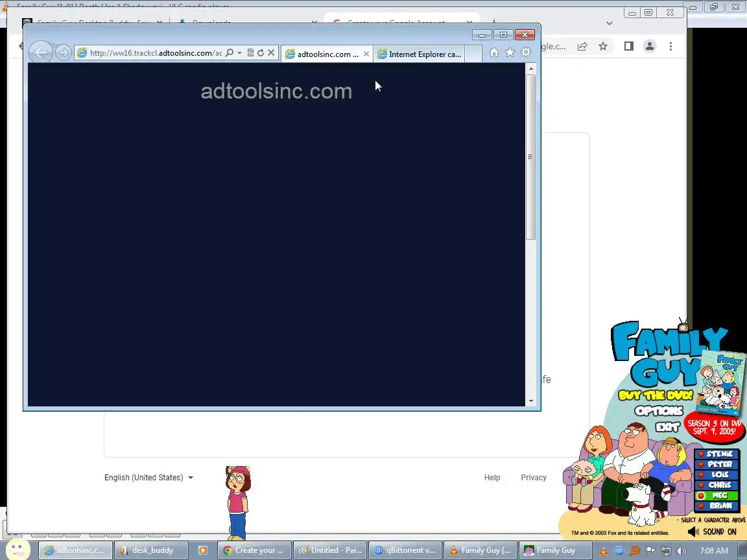Click VLC cone icon in system tray
The image size is (747, 560).
tap(603, 551)
